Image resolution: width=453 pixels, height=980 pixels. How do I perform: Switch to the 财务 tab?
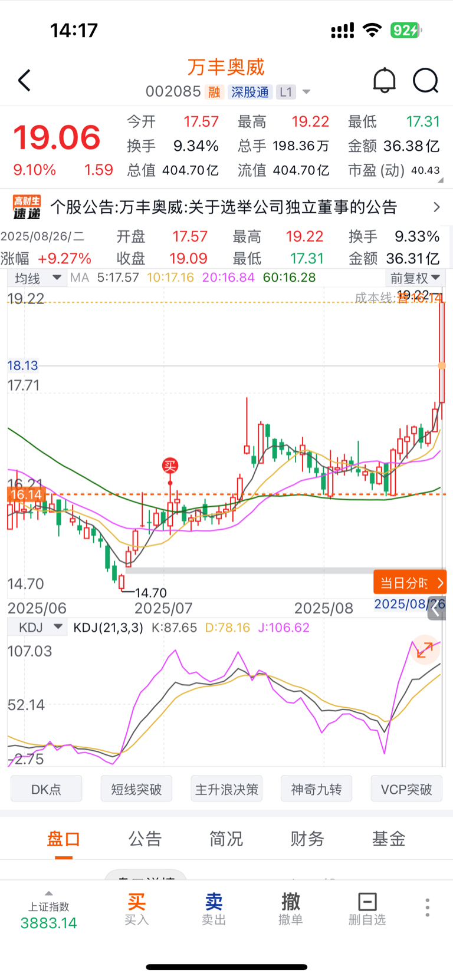307,839
